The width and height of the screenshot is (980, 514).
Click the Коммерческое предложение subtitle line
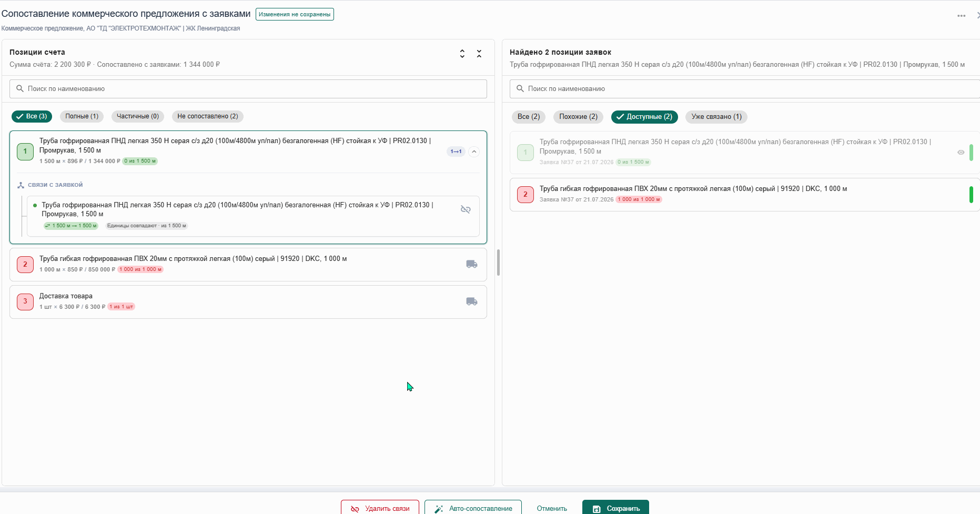point(120,28)
